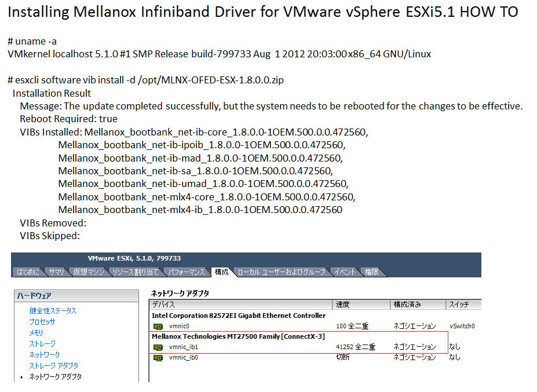Click the VMkernel localhost 5.1.0 output line
This screenshot has width=537, height=392.
tap(219, 54)
